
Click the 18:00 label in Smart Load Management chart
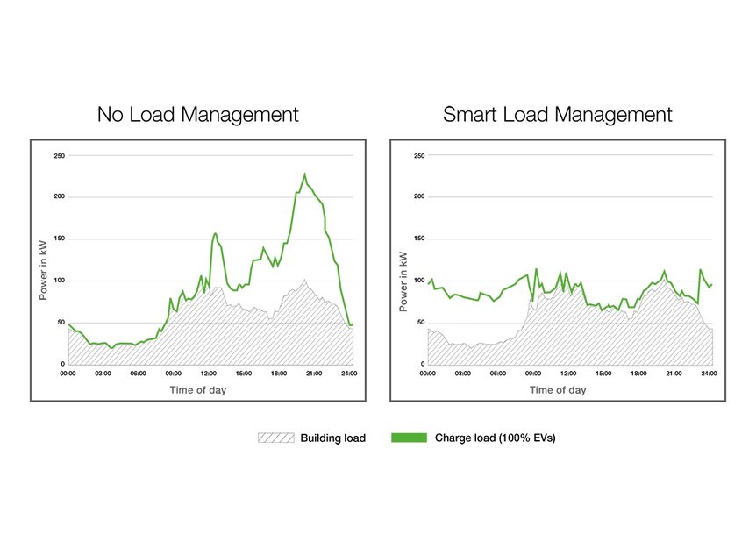tap(638, 374)
